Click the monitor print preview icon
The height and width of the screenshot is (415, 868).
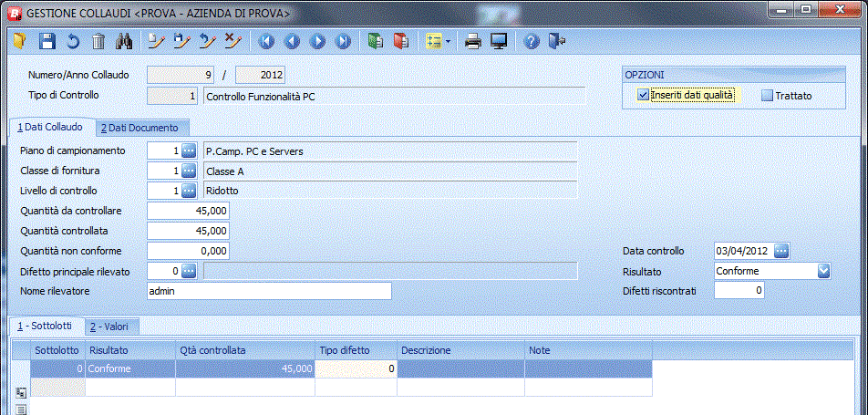(499, 42)
